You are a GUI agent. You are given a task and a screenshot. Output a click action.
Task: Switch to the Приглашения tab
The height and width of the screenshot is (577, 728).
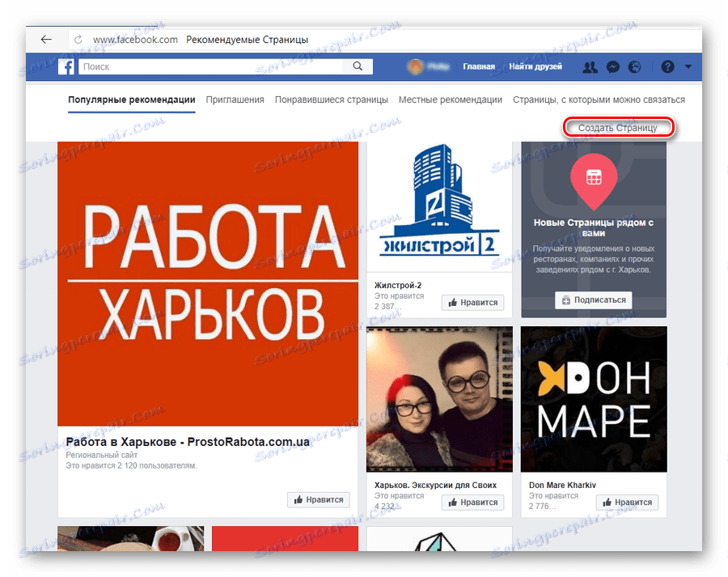(x=235, y=100)
